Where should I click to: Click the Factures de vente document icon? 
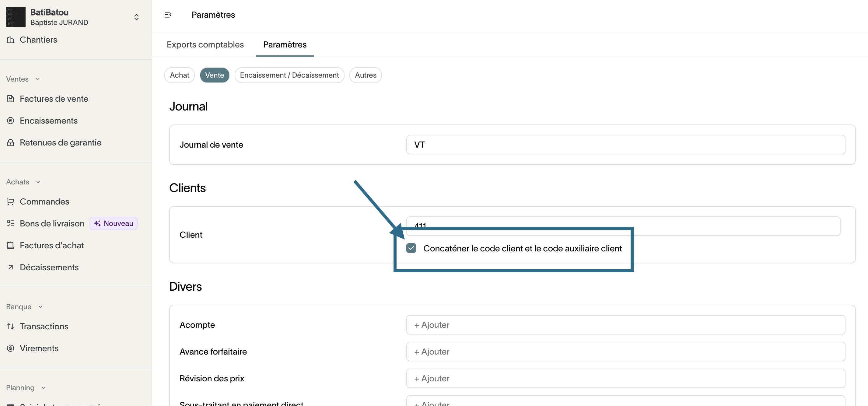click(x=10, y=99)
